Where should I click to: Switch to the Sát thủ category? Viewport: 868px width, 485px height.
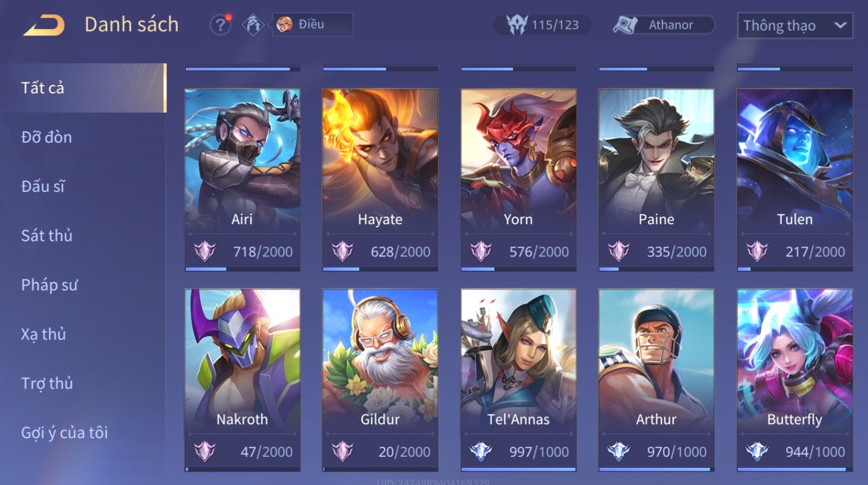(47, 236)
